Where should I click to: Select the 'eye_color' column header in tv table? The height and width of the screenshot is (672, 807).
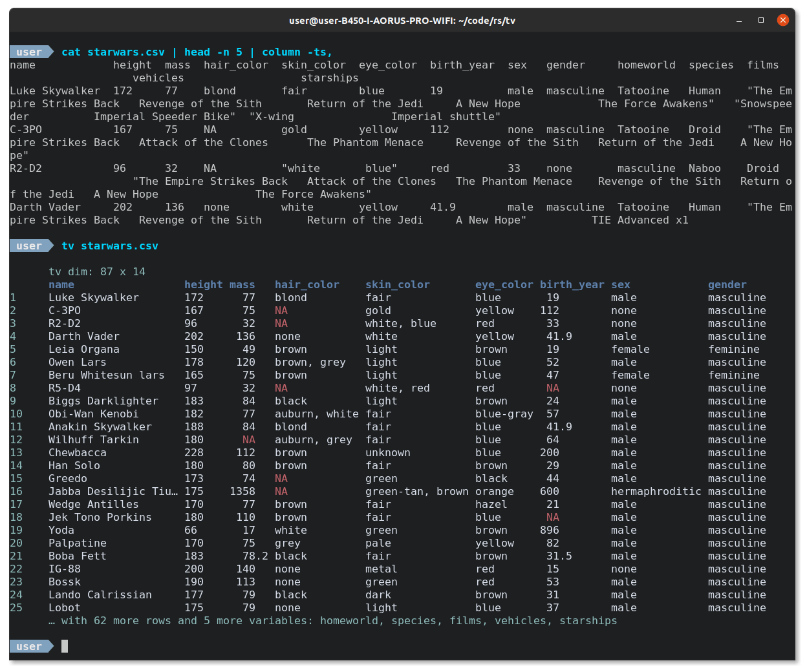pos(504,285)
